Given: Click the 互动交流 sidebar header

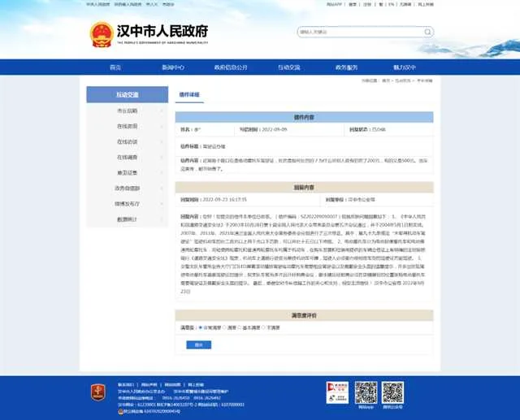Looking at the screenshot, I should point(128,95).
